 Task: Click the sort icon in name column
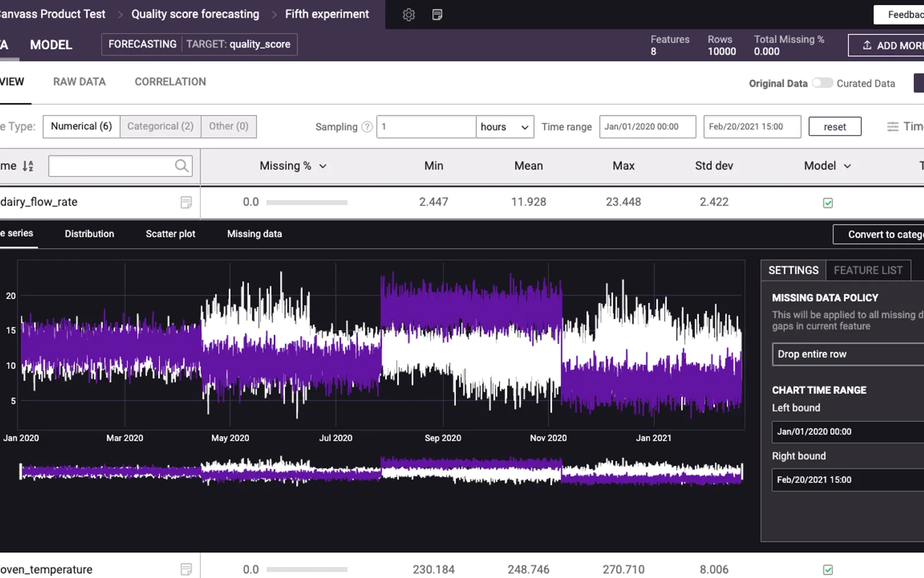pyautogui.click(x=28, y=166)
